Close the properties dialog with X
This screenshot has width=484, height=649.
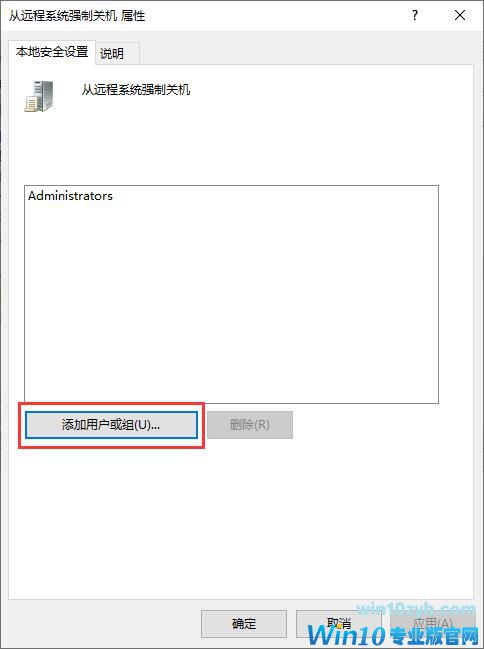[x=460, y=15]
